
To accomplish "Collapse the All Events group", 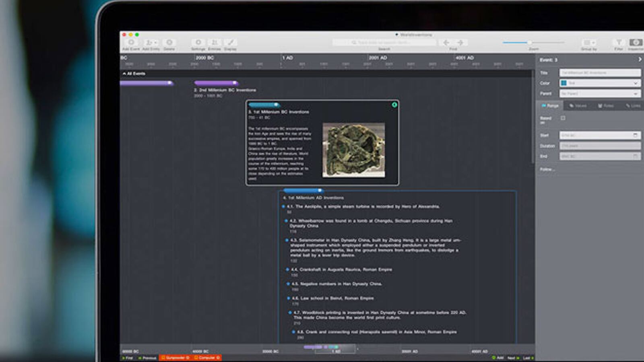I will (x=124, y=74).
